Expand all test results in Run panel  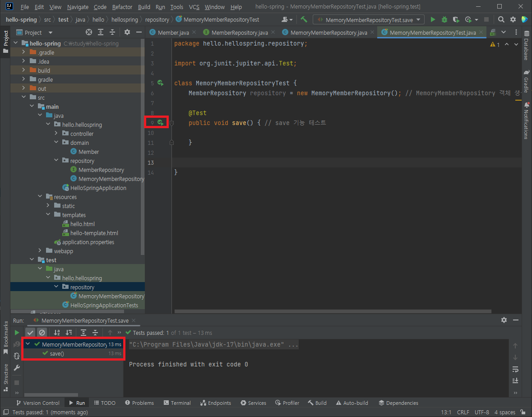point(83,333)
